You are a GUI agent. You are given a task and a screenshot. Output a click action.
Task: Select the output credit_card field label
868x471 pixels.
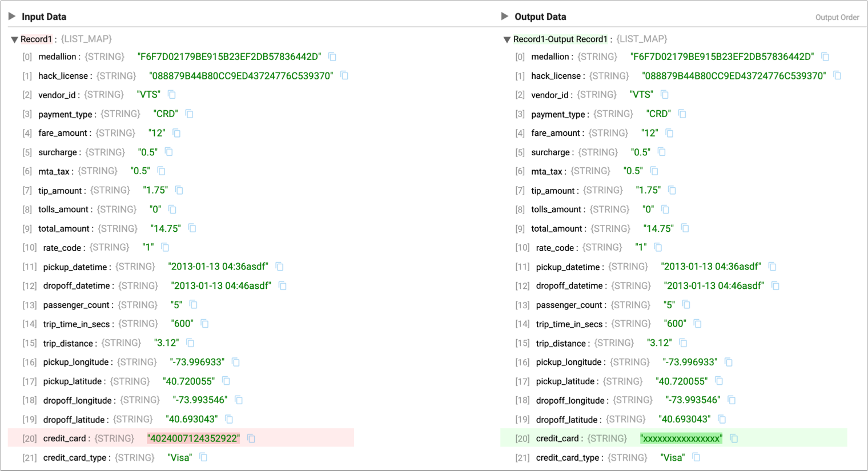(x=557, y=438)
